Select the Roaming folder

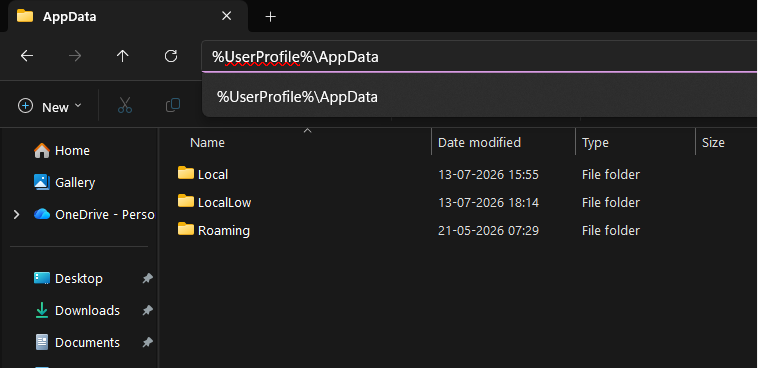[x=224, y=231]
